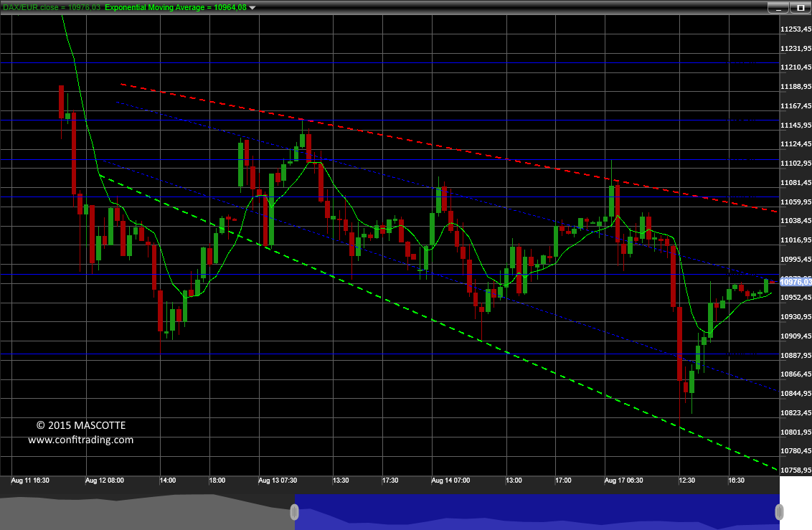Image resolution: width=812 pixels, height=530 pixels.
Task: Click the DAX/EUR.close = 10976,03 series label
Action: coord(52,7)
